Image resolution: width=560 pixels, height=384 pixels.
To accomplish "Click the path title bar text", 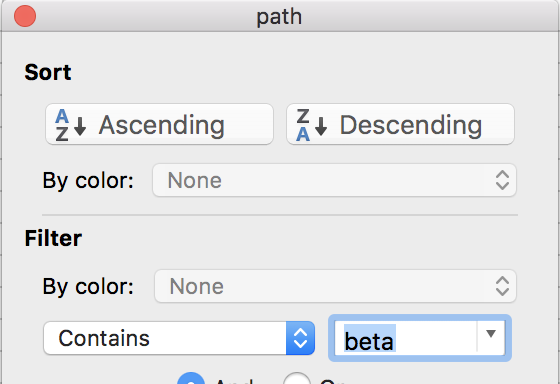I will [x=279, y=17].
